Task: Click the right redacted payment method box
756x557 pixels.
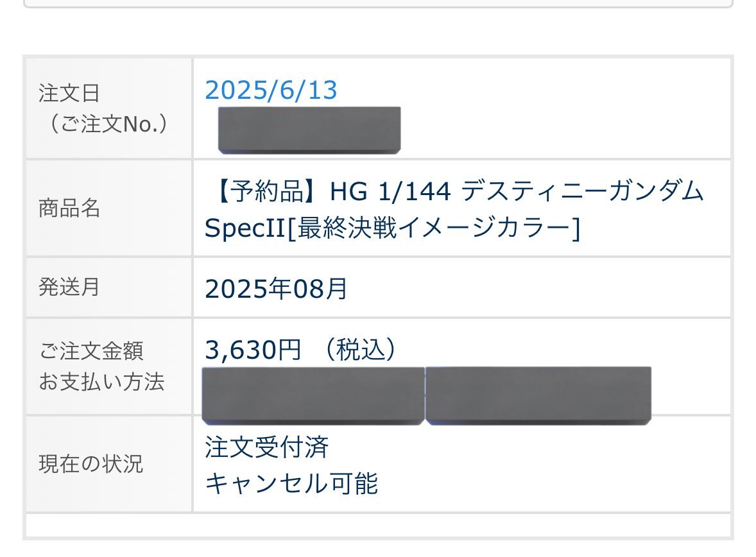Action: coord(538,396)
